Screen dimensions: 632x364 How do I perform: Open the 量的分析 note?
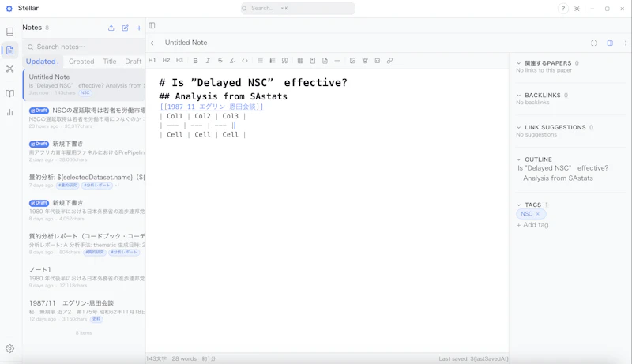pos(85,181)
